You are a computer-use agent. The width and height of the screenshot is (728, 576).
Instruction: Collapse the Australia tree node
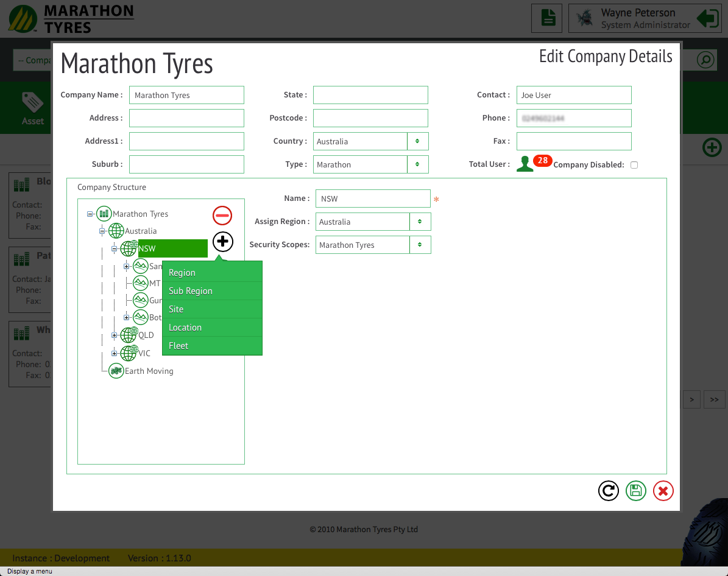coord(102,231)
